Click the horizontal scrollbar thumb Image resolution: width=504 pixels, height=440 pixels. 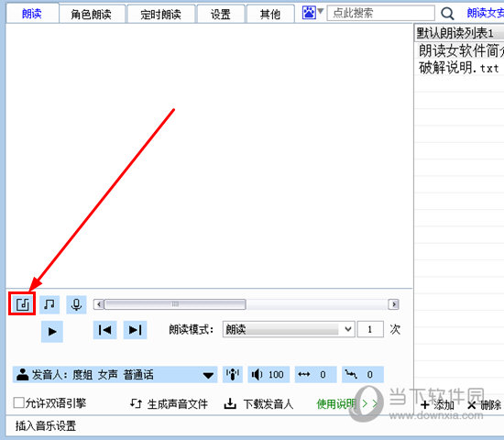(x=175, y=304)
